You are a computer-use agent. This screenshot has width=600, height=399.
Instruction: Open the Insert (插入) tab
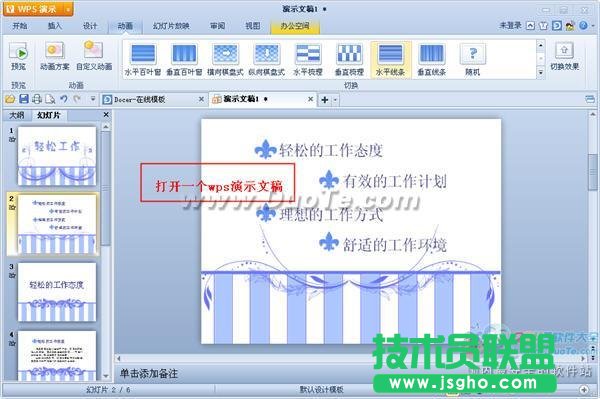[x=54, y=26]
